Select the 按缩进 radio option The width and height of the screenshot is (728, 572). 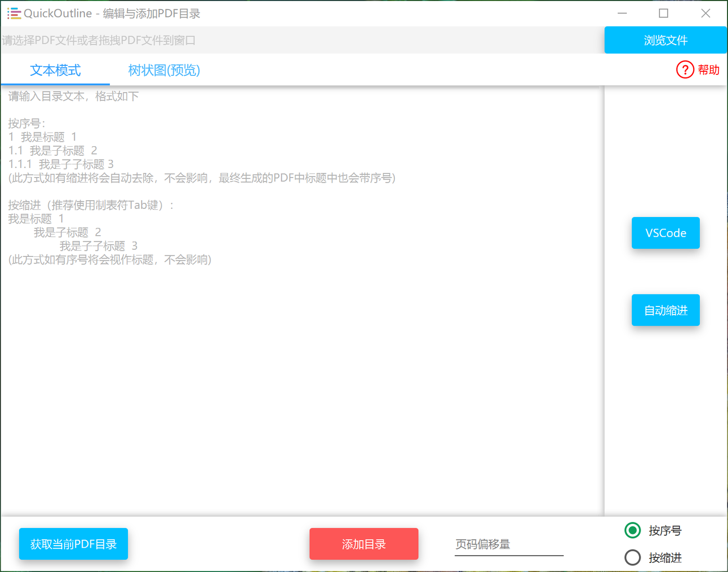[632, 557]
